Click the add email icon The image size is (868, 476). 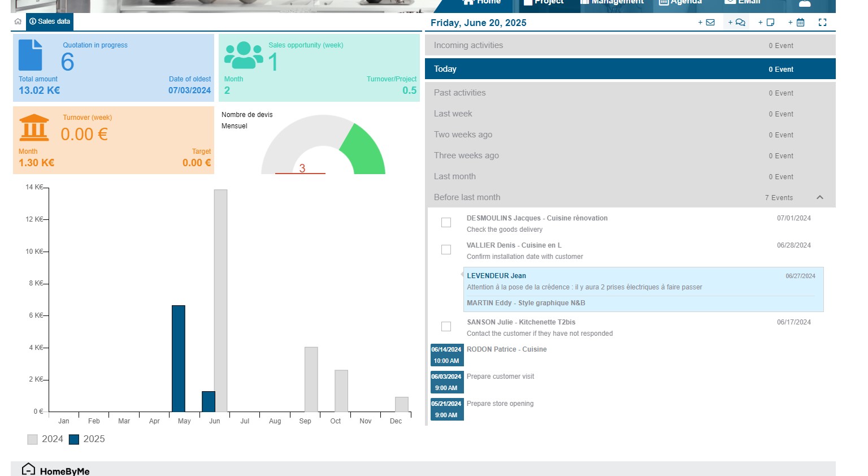click(x=707, y=23)
